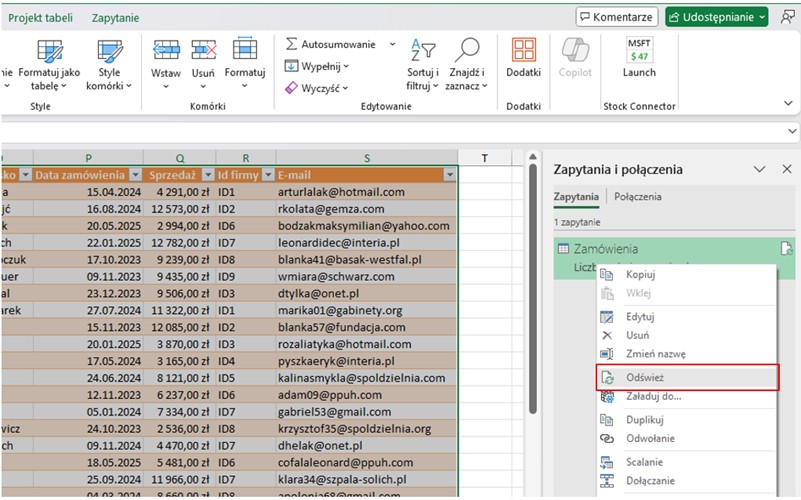The height and width of the screenshot is (500, 801).
Task: Click the Formatuj cells icon
Action: 245,49
